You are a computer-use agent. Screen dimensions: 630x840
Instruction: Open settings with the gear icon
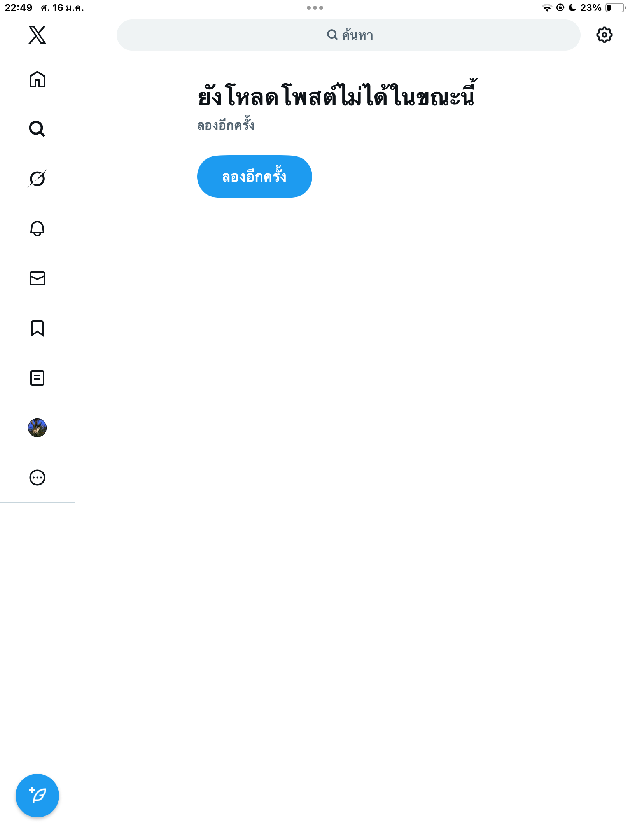604,35
